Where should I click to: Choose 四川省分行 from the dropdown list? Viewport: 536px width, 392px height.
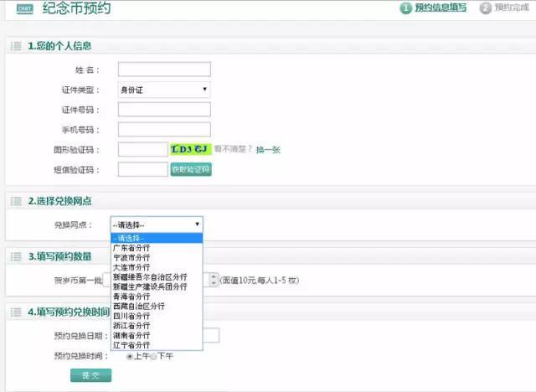131,316
